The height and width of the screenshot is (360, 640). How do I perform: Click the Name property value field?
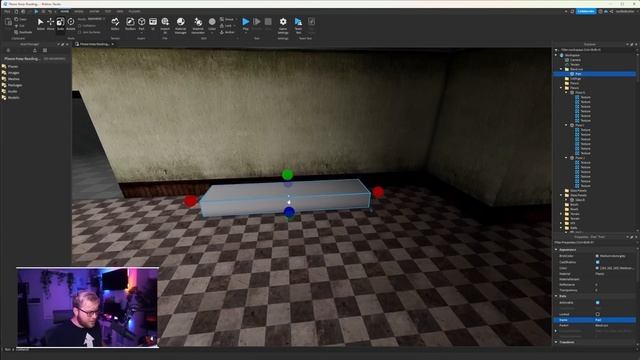coord(615,320)
